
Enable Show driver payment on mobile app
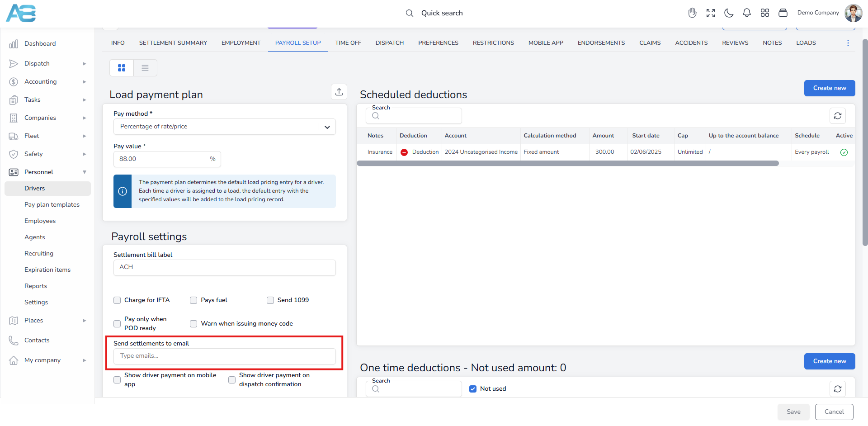(117, 380)
